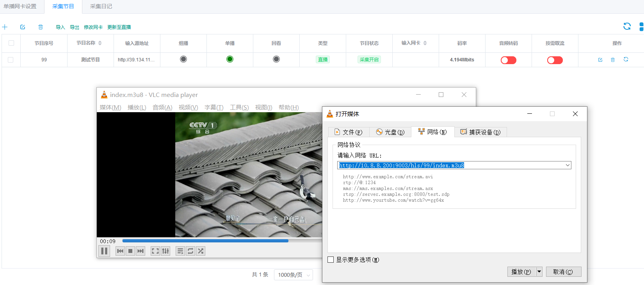
Task: Turn on the 按需取流 toggle
Action: point(555,60)
